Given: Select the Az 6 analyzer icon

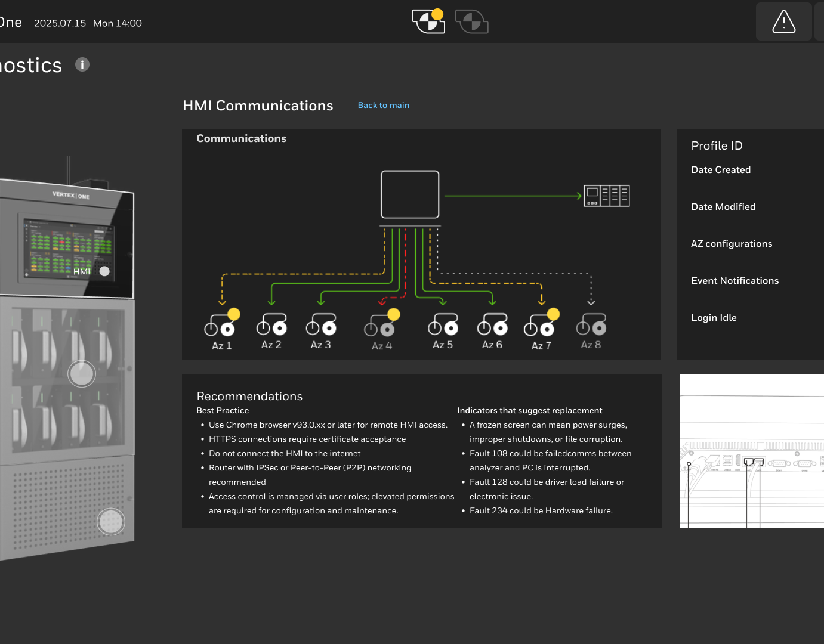Looking at the screenshot, I should 492,324.
